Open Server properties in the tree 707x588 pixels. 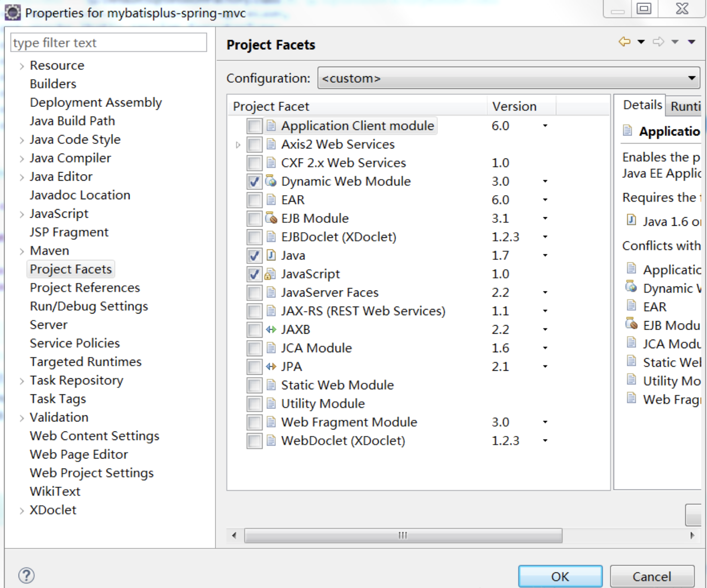(48, 325)
